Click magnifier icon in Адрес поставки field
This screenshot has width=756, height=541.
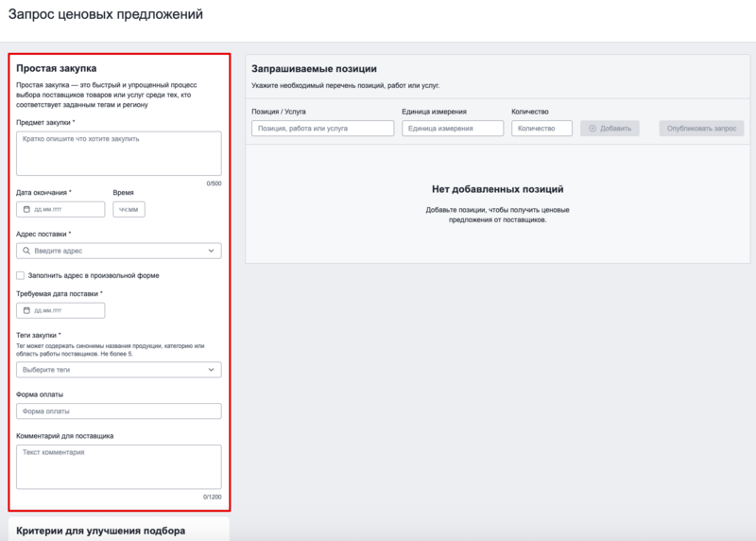26,251
